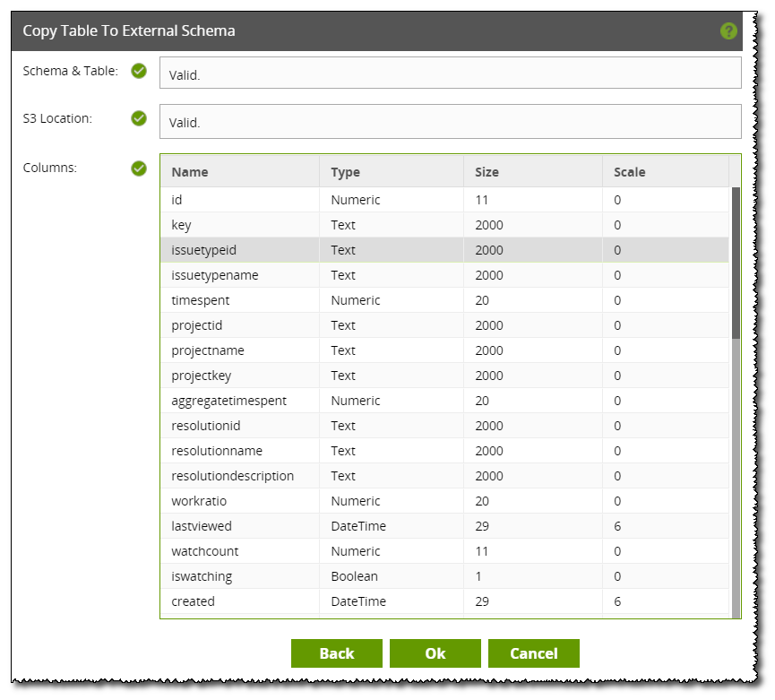The height and width of the screenshot is (700, 775).
Task: Click the Type column header
Action: click(392, 171)
